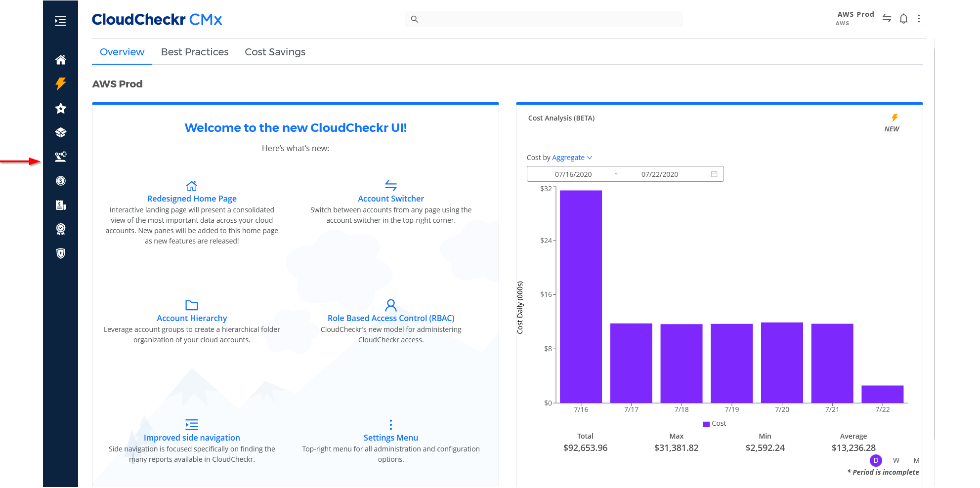Image resolution: width=980 pixels, height=488 pixels.
Task: Click the Max $31,381.82 value
Action: pyautogui.click(x=677, y=448)
